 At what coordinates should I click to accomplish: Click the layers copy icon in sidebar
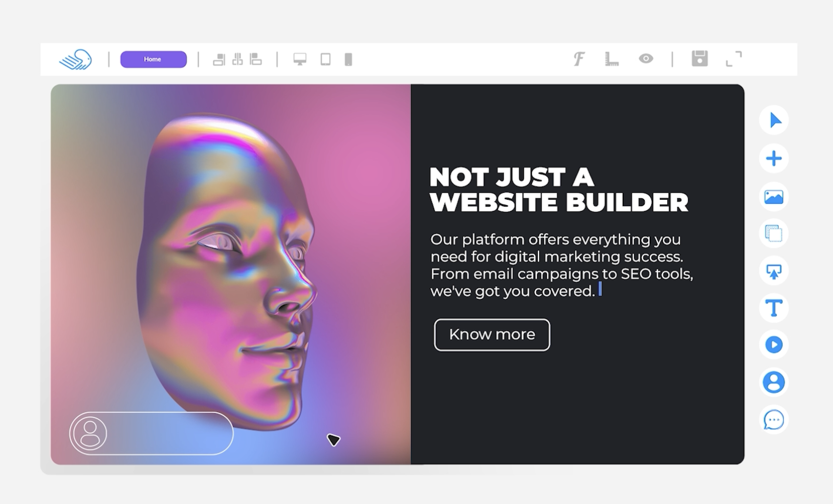pos(774,233)
